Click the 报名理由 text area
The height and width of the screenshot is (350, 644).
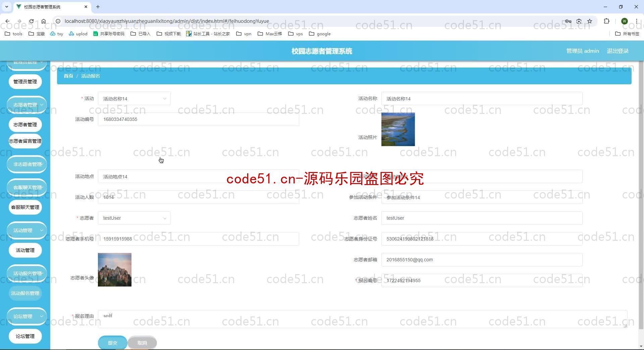363,319
